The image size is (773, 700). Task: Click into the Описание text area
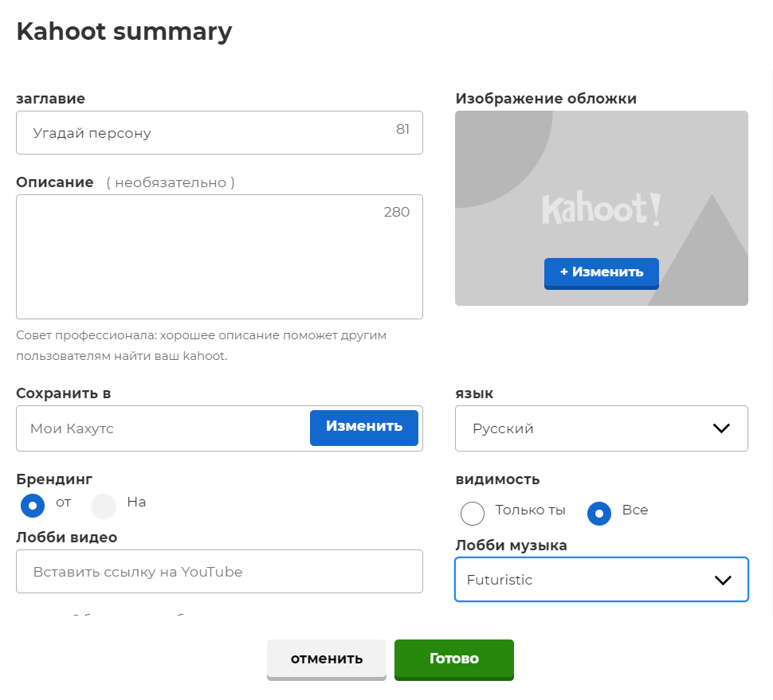coord(219,256)
